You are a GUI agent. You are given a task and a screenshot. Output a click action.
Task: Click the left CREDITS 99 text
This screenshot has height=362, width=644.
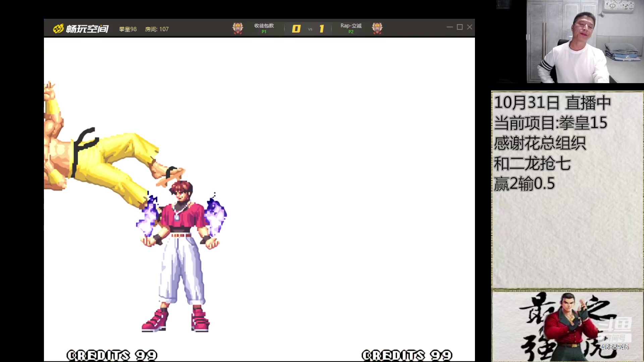click(x=112, y=355)
